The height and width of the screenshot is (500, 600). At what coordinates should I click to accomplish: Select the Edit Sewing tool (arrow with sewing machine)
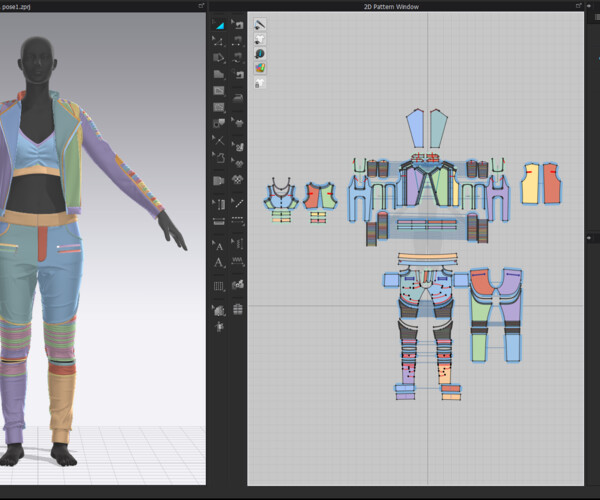[x=238, y=24]
